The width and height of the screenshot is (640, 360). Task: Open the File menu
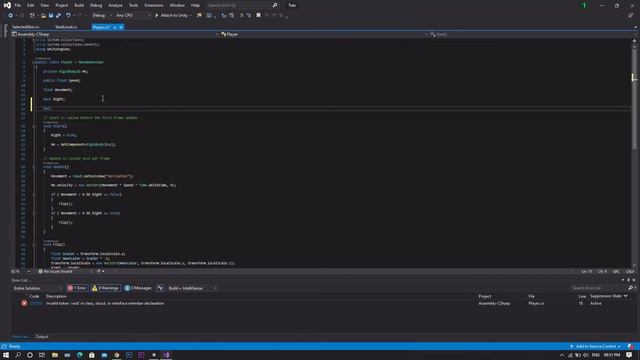[x=18, y=5]
